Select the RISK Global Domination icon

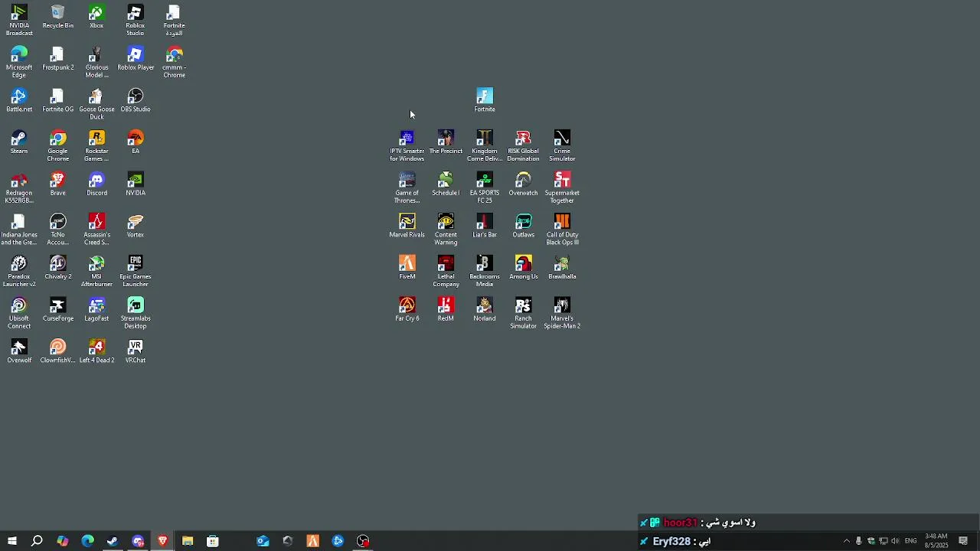coord(524,145)
